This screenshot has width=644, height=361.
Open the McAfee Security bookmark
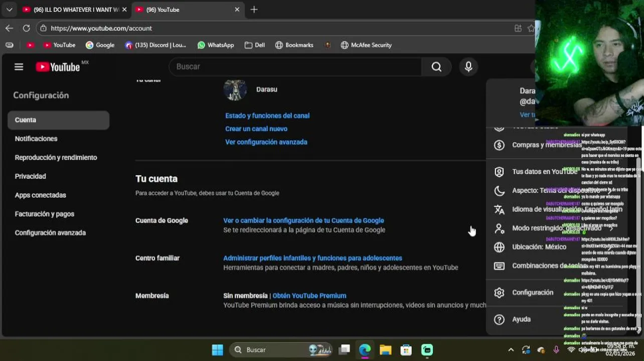(366, 45)
